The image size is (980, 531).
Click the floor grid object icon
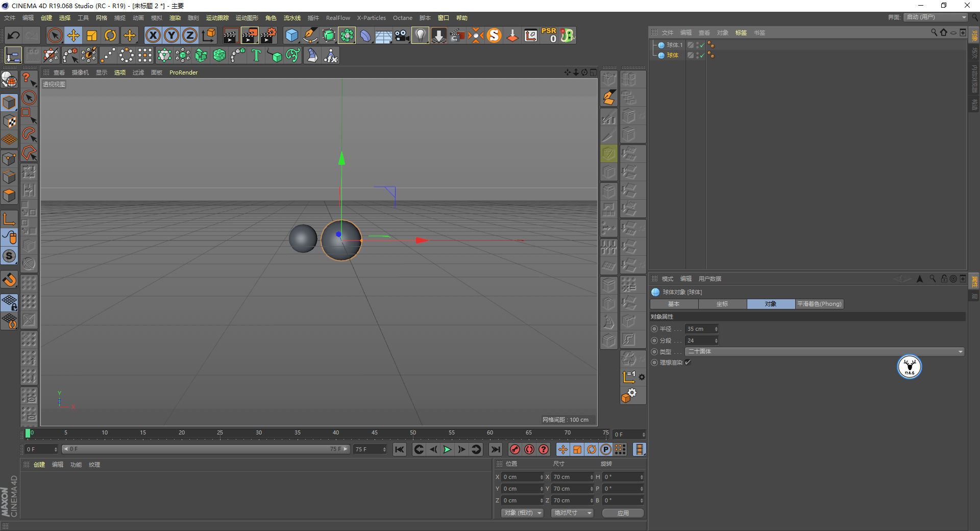[384, 35]
